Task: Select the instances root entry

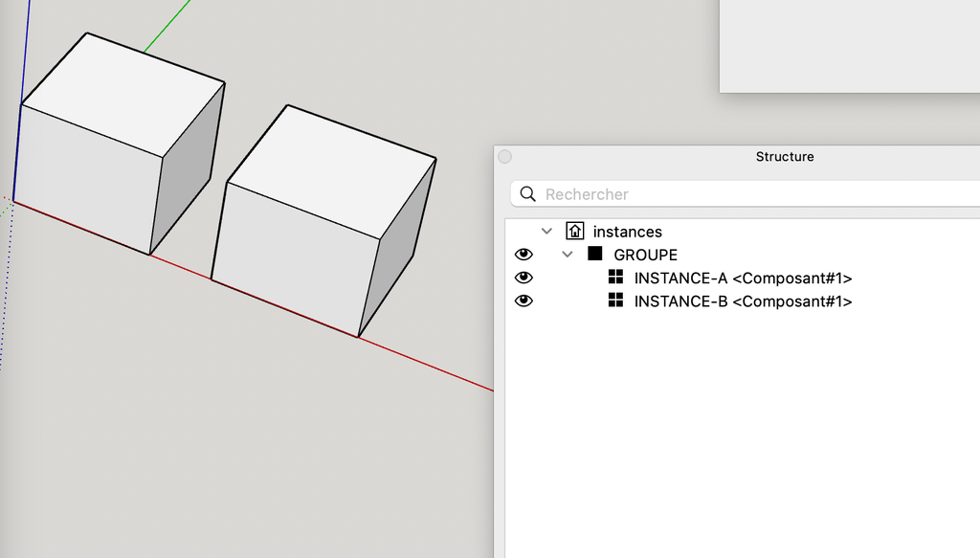Action: pos(628,232)
